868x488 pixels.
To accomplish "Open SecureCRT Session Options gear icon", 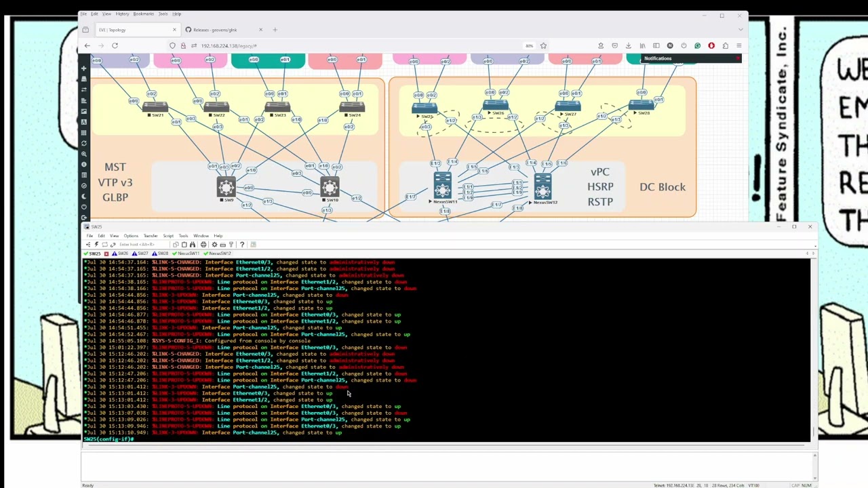I will point(214,245).
